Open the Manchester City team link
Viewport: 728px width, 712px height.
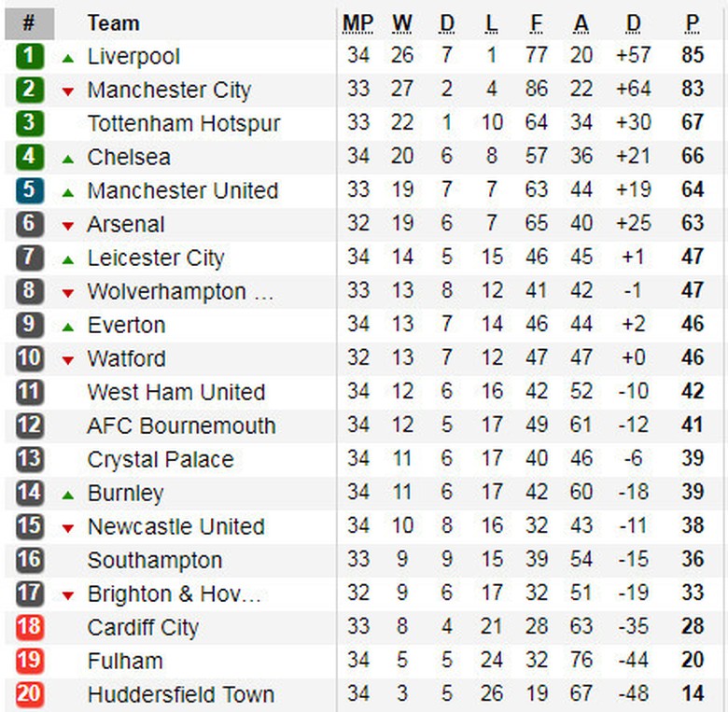click(169, 90)
